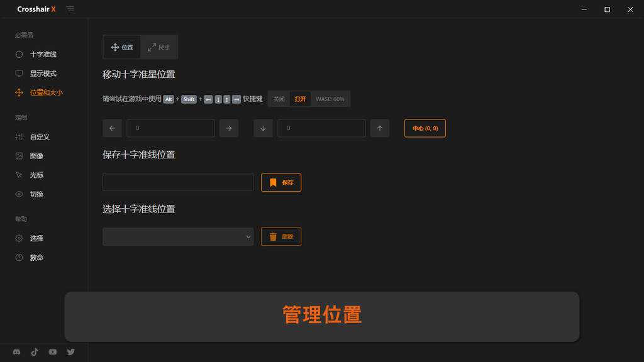Click the Twitter bird icon
Screen dimensions: 644x362
[x=71, y=352]
